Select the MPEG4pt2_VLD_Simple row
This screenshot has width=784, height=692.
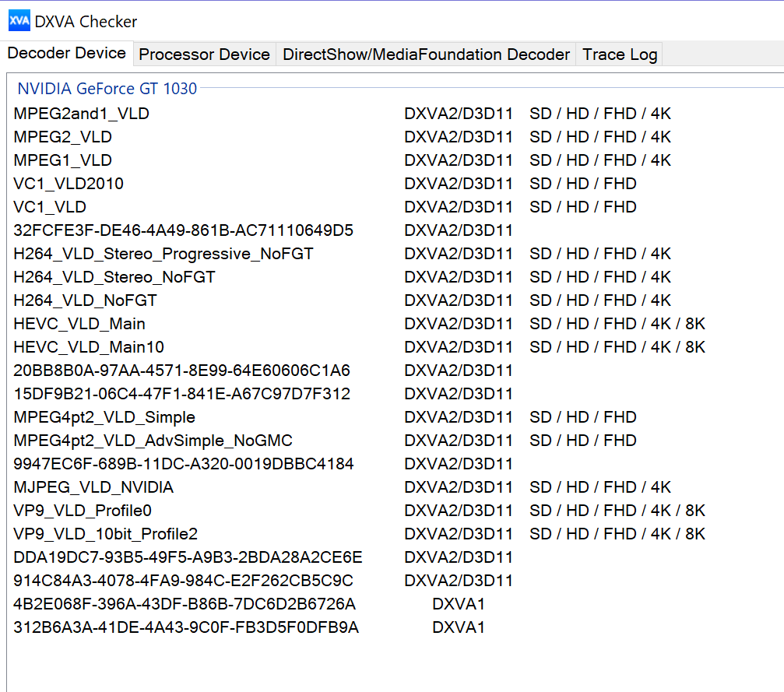pos(395,417)
